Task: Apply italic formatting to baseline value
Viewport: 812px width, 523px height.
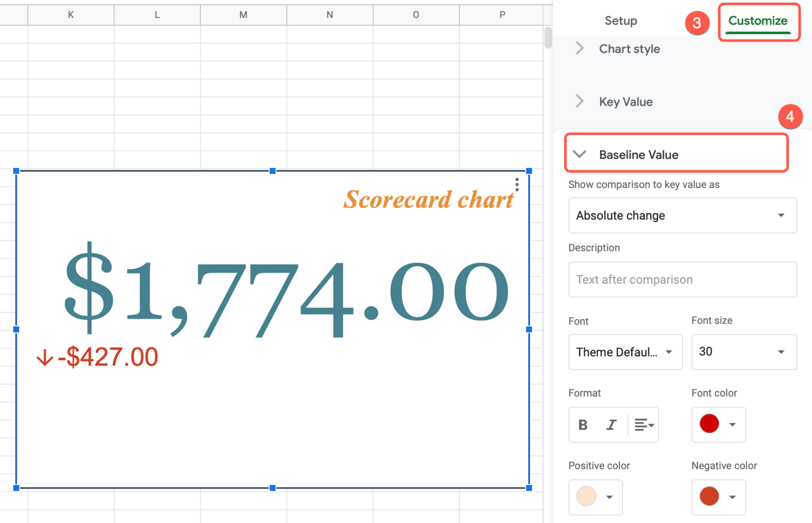Action: (x=612, y=424)
